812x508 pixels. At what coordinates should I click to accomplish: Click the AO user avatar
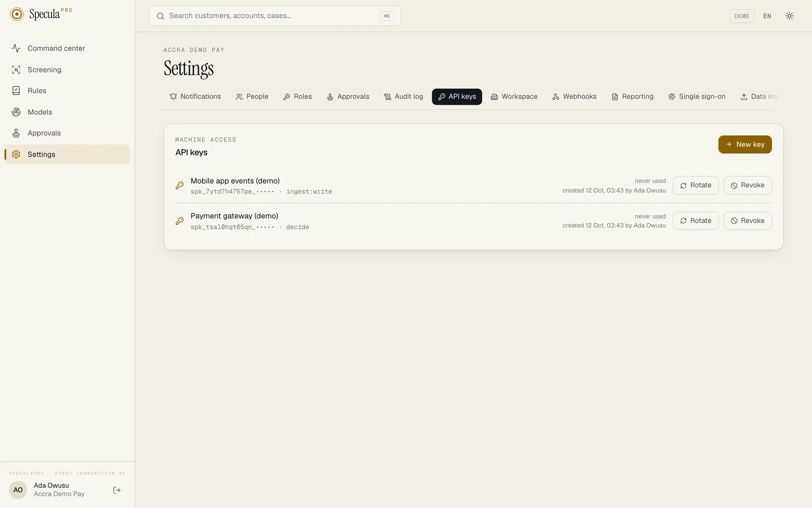coord(18,490)
